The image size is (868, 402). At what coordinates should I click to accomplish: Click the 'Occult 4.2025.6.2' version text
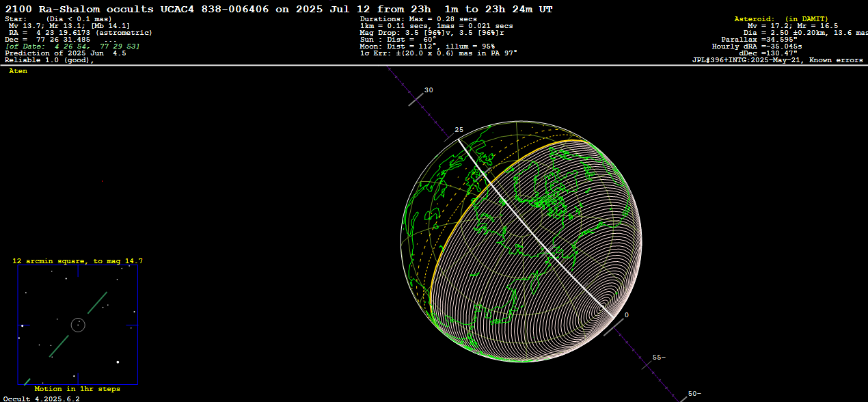(x=42, y=398)
